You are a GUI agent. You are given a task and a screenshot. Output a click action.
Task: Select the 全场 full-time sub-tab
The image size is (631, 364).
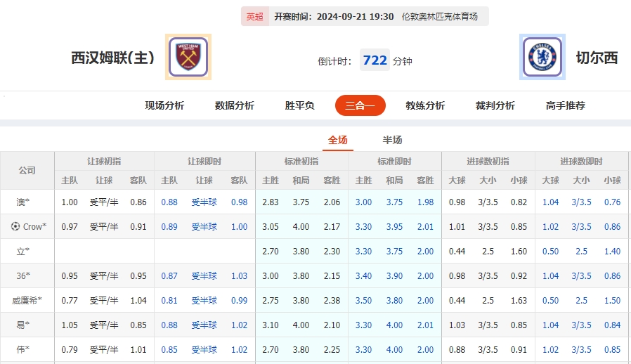(x=338, y=140)
